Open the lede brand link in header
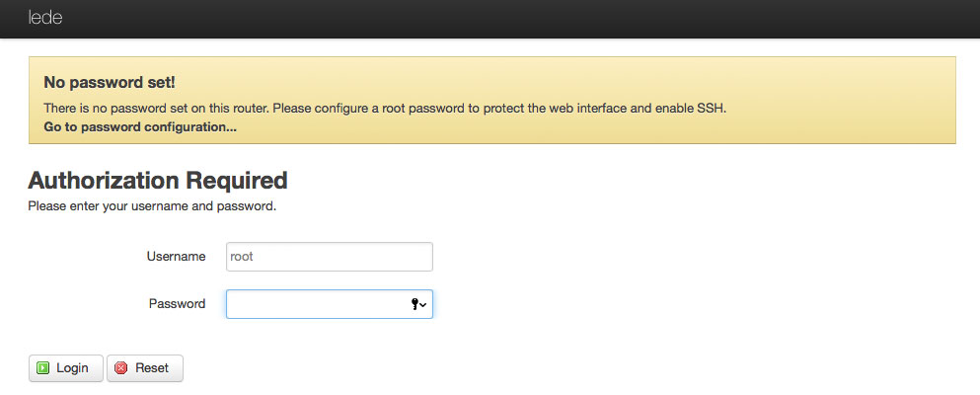 pos(45,18)
